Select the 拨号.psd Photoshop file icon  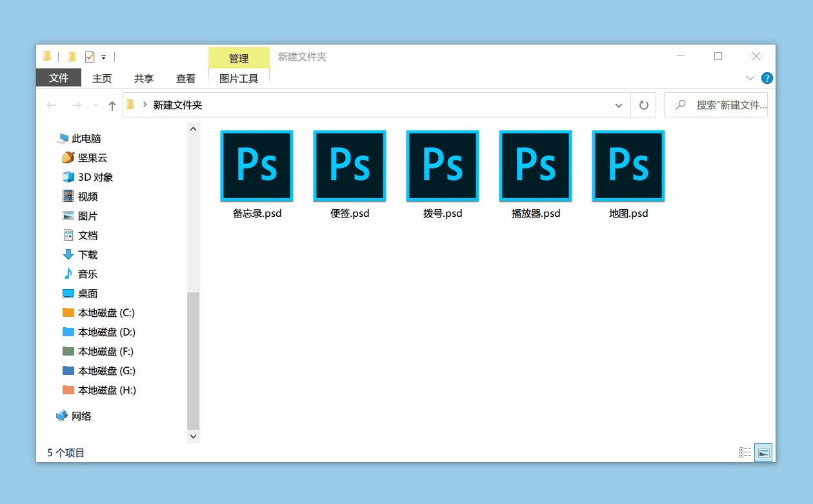(x=443, y=166)
